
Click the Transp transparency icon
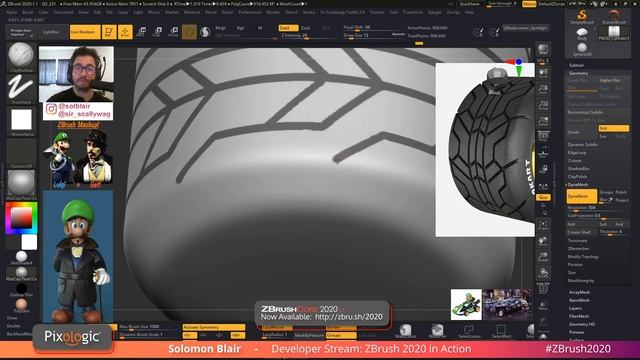point(543,305)
